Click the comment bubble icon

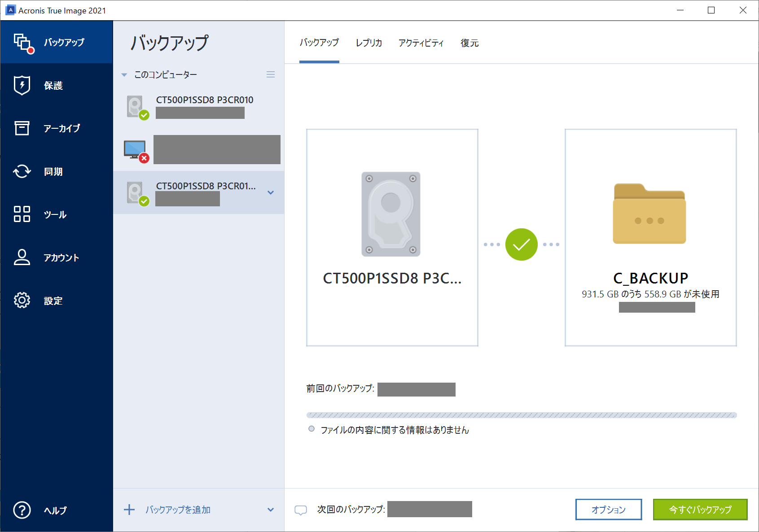pyautogui.click(x=301, y=510)
